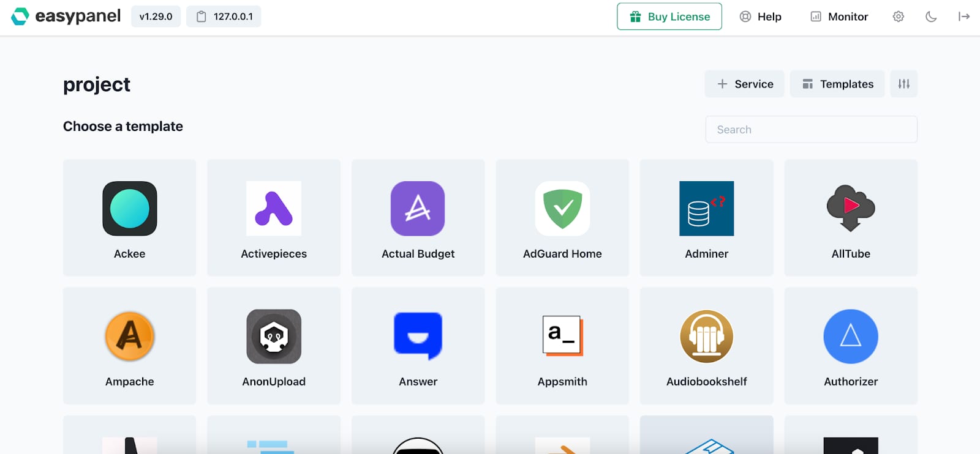Choose the AnonUpload template icon
Image resolution: width=980 pixels, height=454 pixels.
pos(273,337)
